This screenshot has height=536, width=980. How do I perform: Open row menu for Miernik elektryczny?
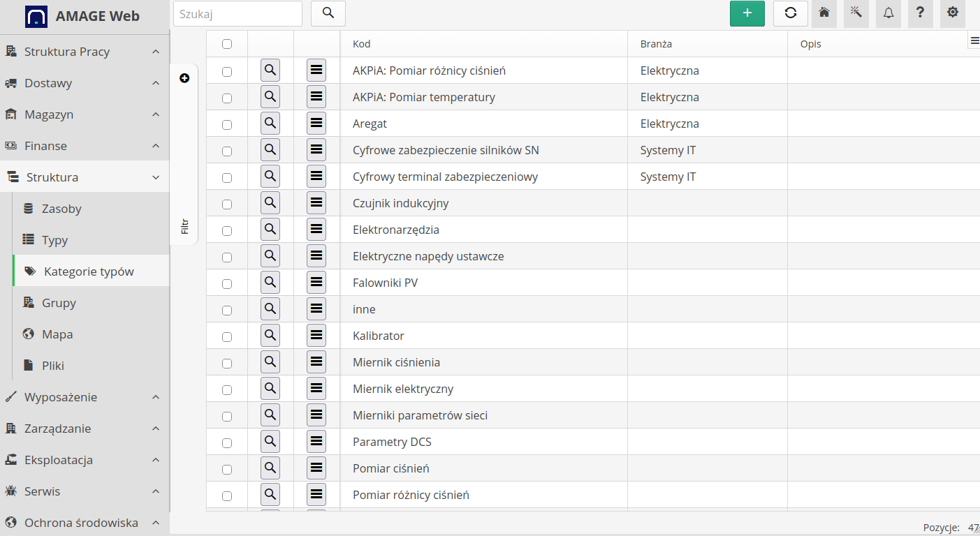tap(316, 388)
